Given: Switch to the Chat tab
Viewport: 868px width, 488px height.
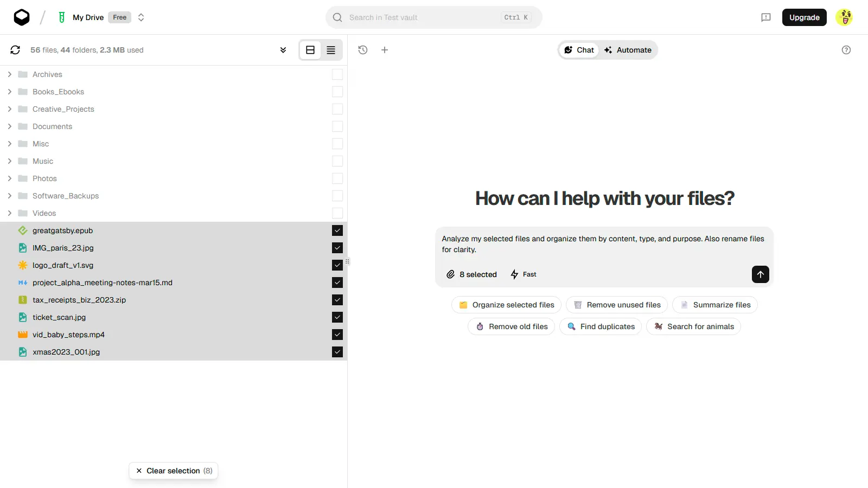Looking at the screenshot, I should (579, 50).
